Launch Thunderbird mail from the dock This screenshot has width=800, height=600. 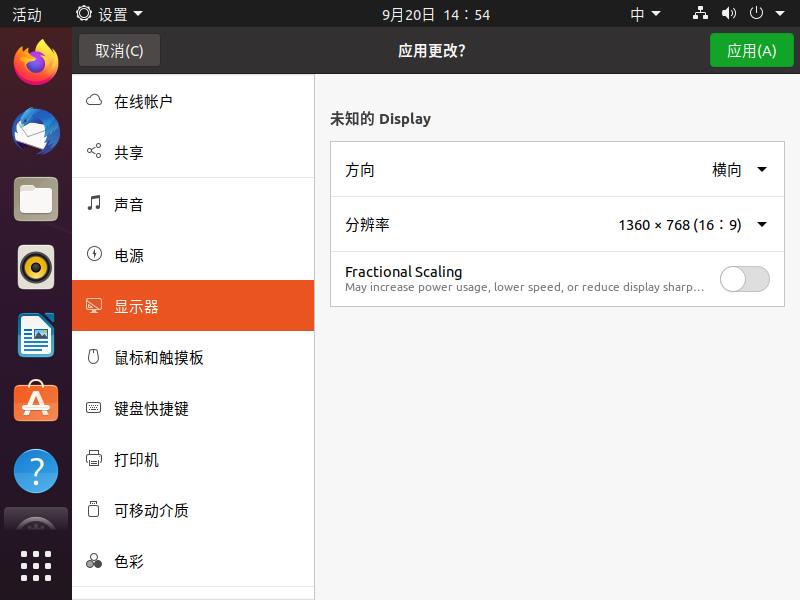coord(36,131)
